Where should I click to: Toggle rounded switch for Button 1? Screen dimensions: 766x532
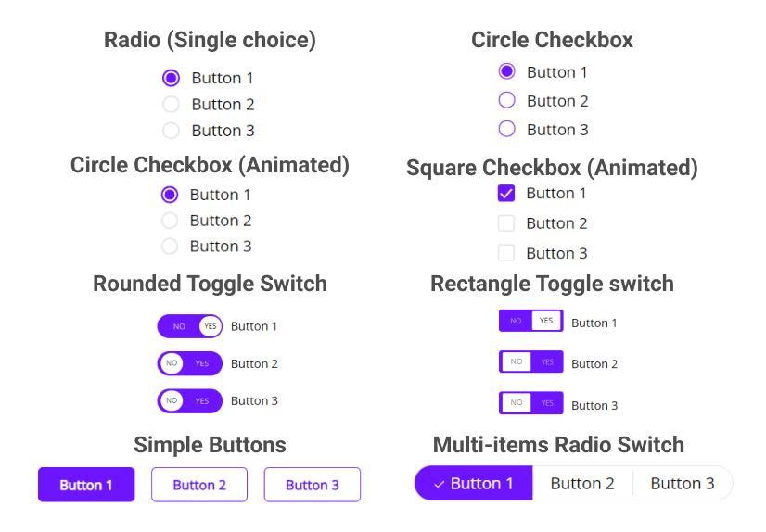pyautogui.click(x=189, y=326)
